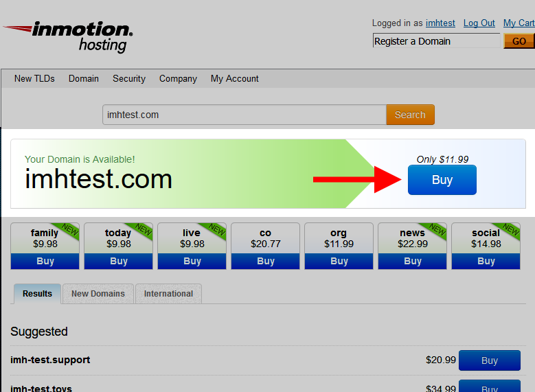This screenshot has height=392, width=535.
Task: Buy imh-test.support for $20.99
Action: [490, 360]
